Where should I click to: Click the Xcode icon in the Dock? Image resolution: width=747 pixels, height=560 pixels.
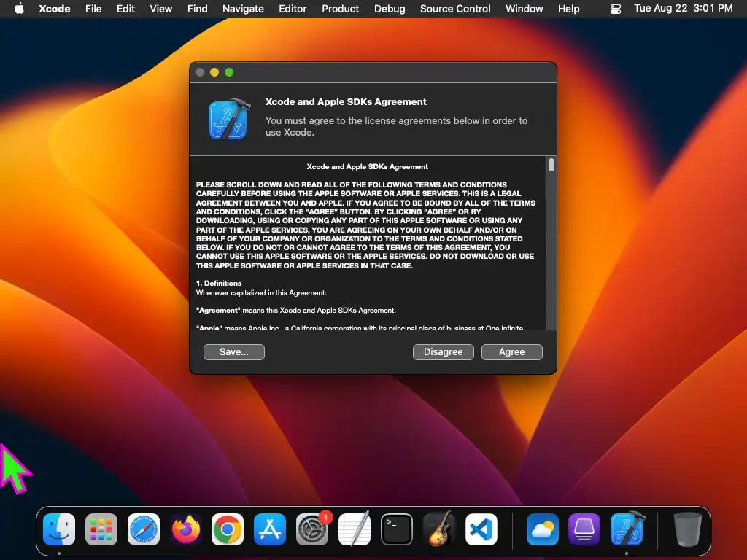pyautogui.click(x=627, y=529)
